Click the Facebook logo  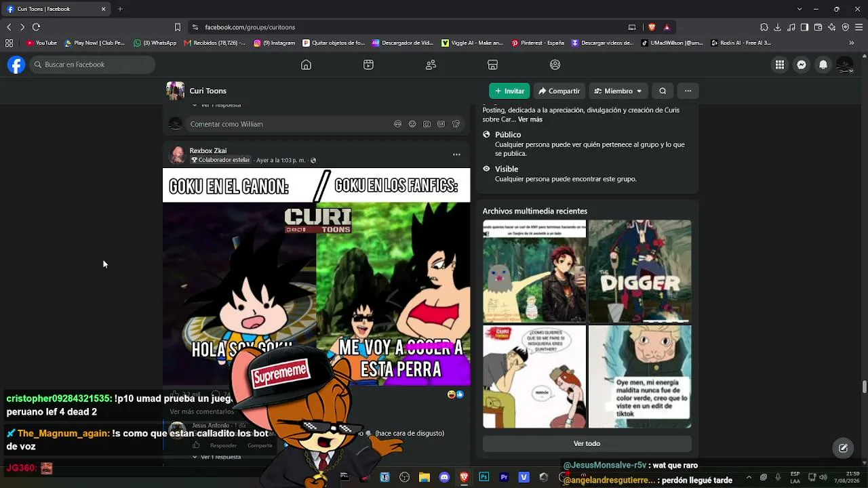tap(16, 64)
